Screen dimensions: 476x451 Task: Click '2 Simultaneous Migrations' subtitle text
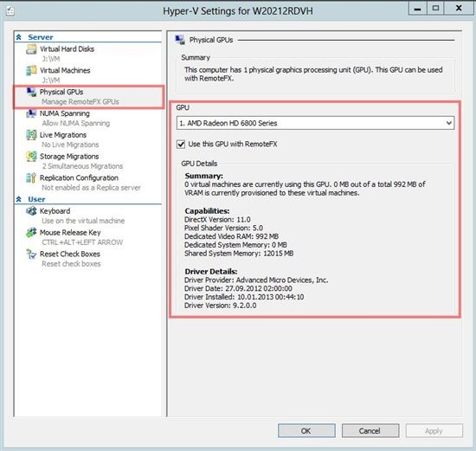point(82,166)
